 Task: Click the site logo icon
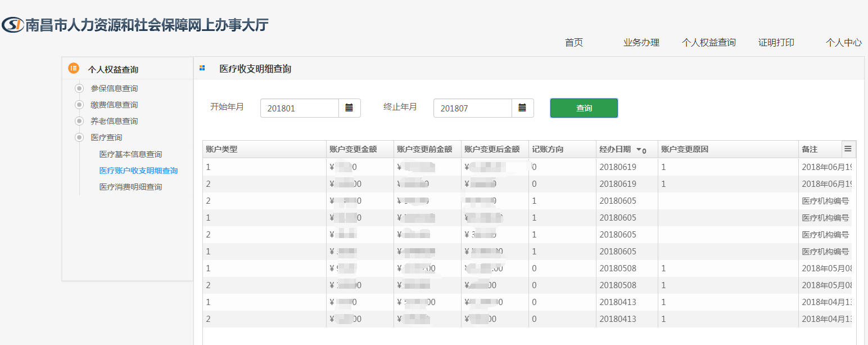click(12, 25)
